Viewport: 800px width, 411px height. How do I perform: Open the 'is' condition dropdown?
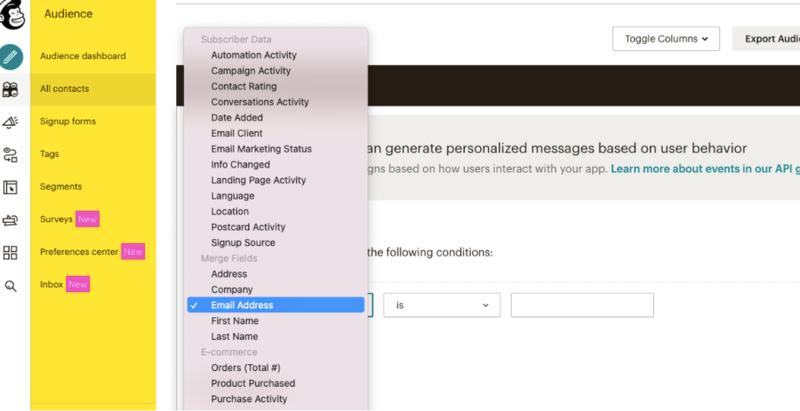[x=442, y=305]
